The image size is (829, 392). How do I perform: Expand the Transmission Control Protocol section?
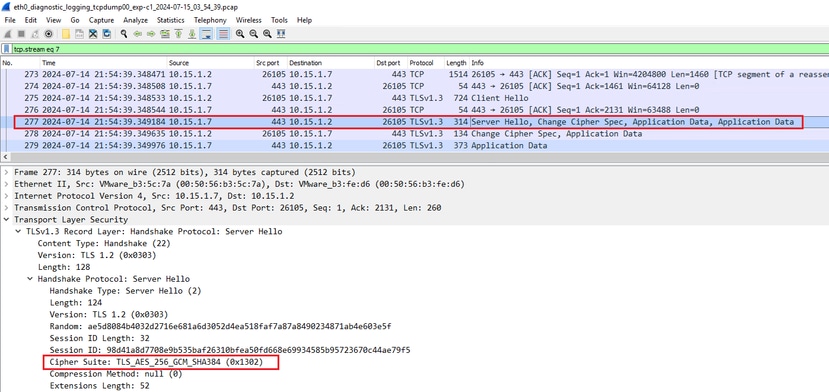(x=5, y=208)
